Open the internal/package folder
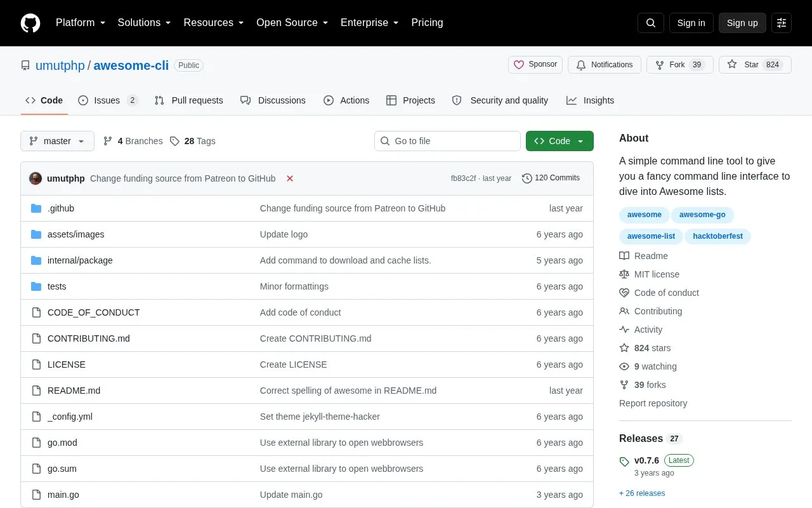Viewport: 812px width, 508px height. coord(80,260)
